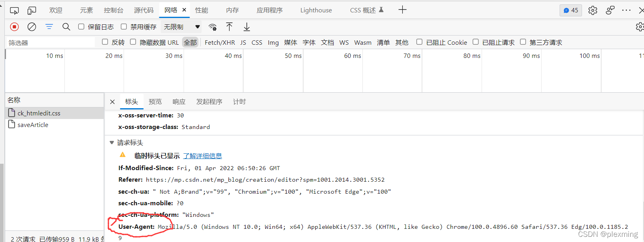Filter requests by WS
Image resolution: width=644 pixels, height=242 pixels.
click(x=344, y=42)
